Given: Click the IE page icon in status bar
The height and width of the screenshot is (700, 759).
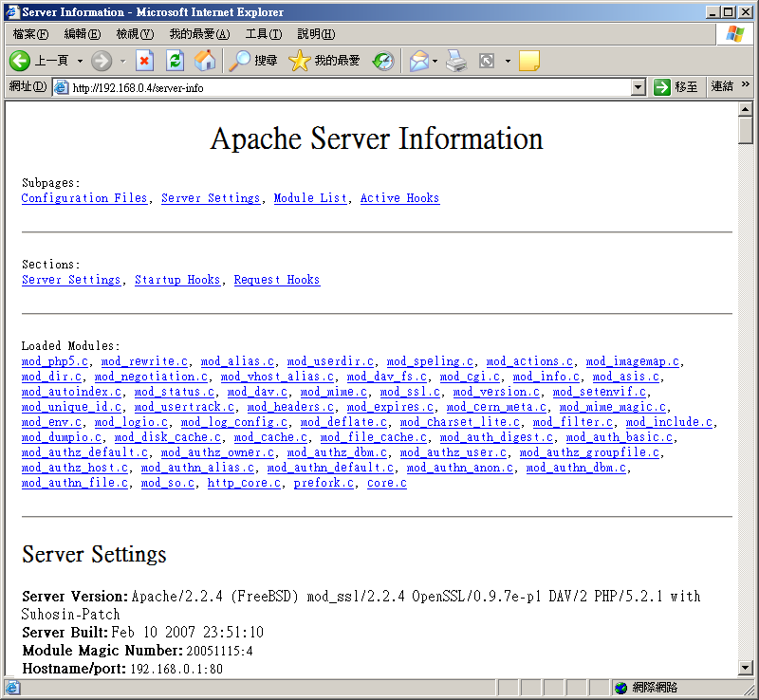Looking at the screenshot, I should [12, 688].
